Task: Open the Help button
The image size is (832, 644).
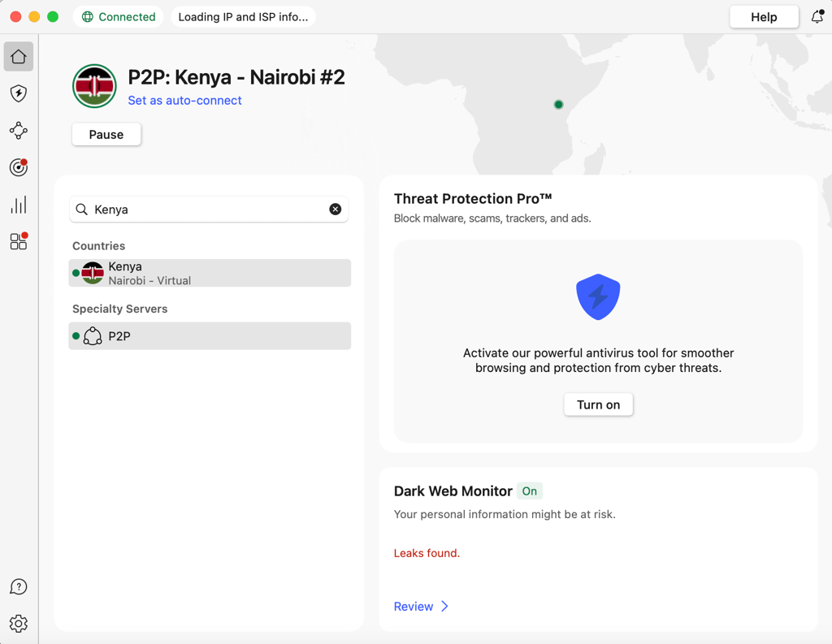Action: tap(764, 17)
